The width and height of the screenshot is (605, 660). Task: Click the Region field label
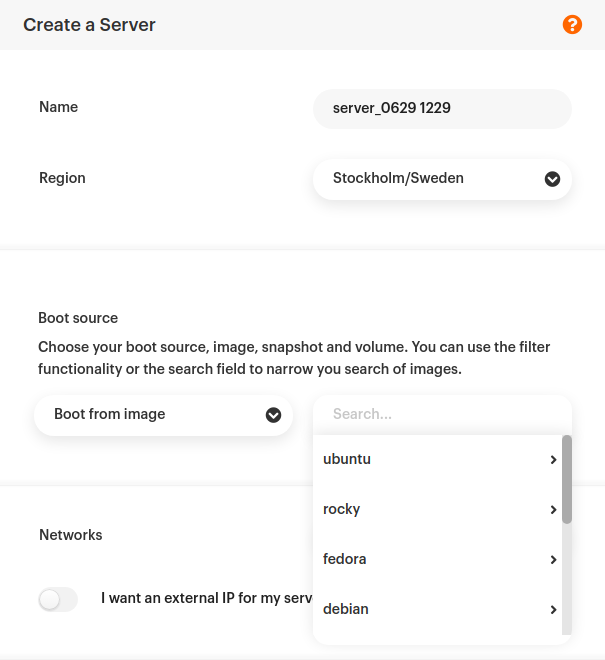click(62, 178)
